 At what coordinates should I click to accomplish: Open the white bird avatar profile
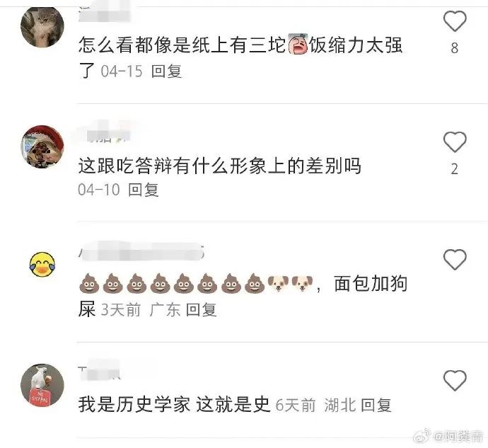click(x=42, y=386)
